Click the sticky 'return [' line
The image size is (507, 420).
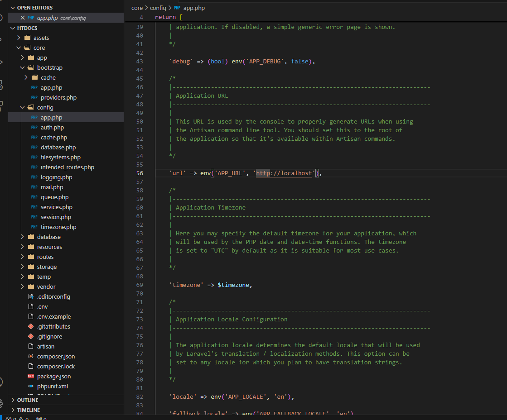point(169,17)
